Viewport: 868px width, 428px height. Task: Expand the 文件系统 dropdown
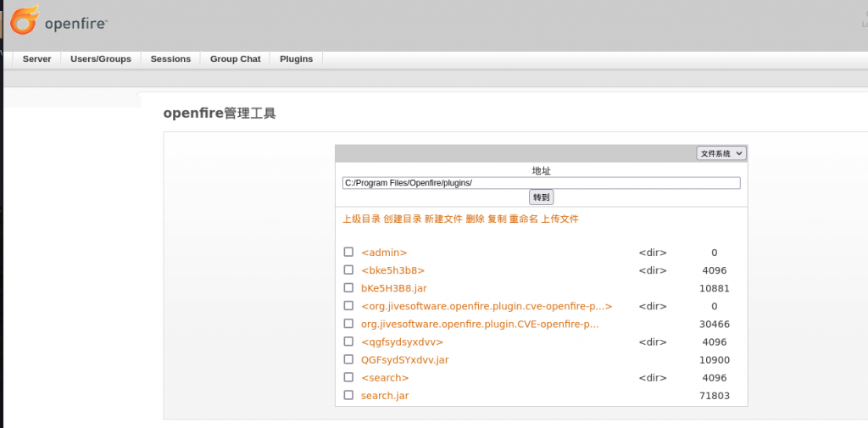pyautogui.click(x=721, y=153)
